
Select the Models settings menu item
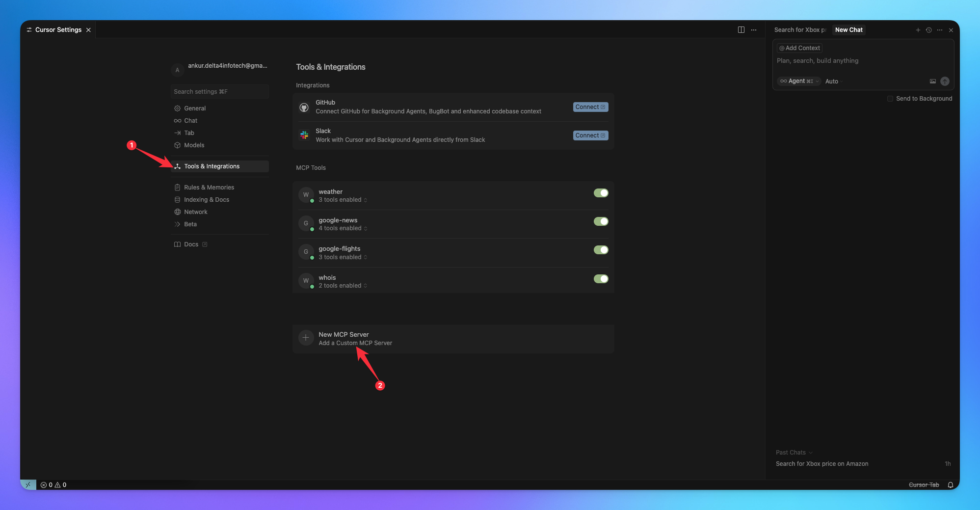tap(194, 145)
